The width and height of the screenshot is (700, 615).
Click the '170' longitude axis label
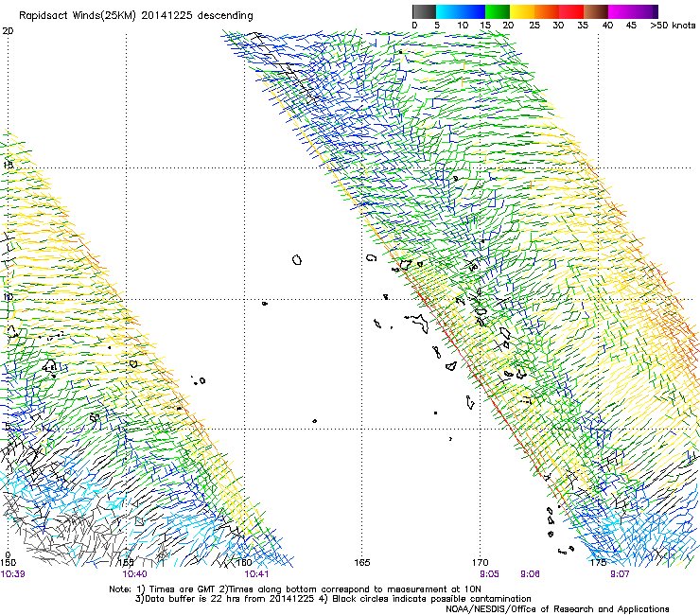(480, 562)
